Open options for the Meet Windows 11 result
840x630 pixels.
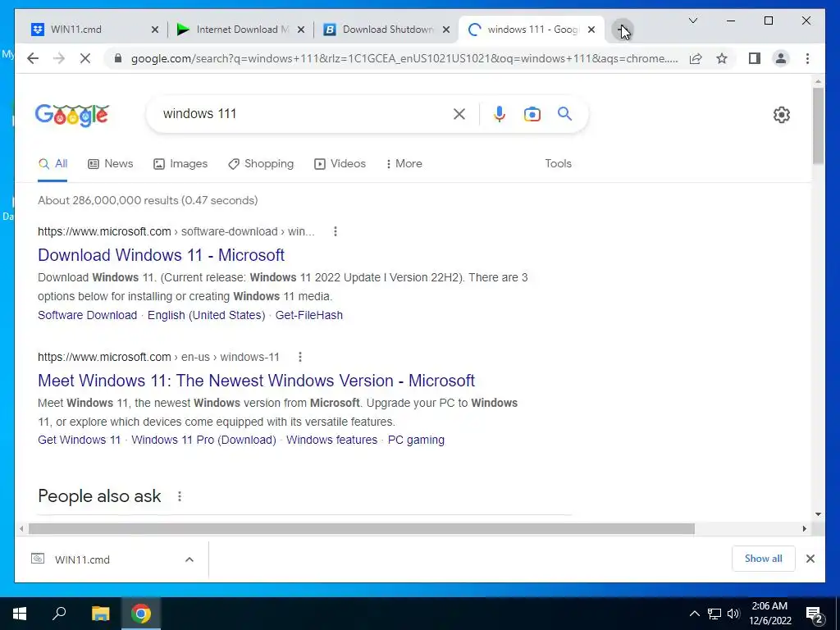point(300,357)
